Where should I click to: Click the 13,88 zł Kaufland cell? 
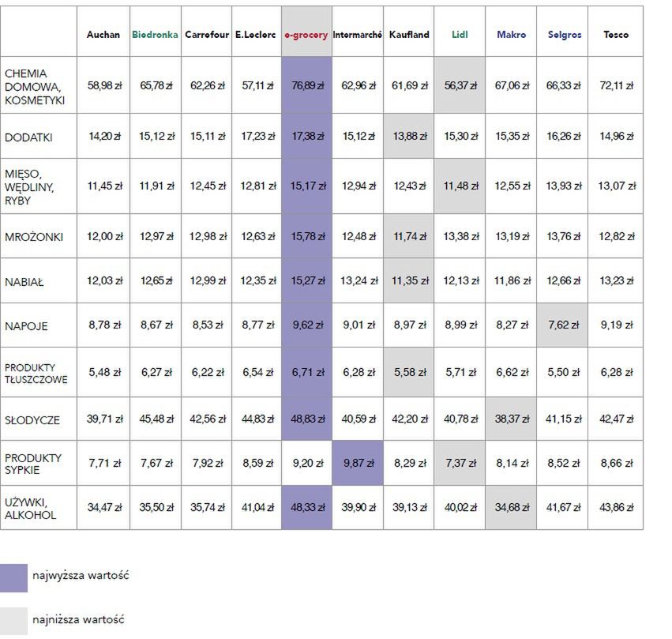click(409, 137)
